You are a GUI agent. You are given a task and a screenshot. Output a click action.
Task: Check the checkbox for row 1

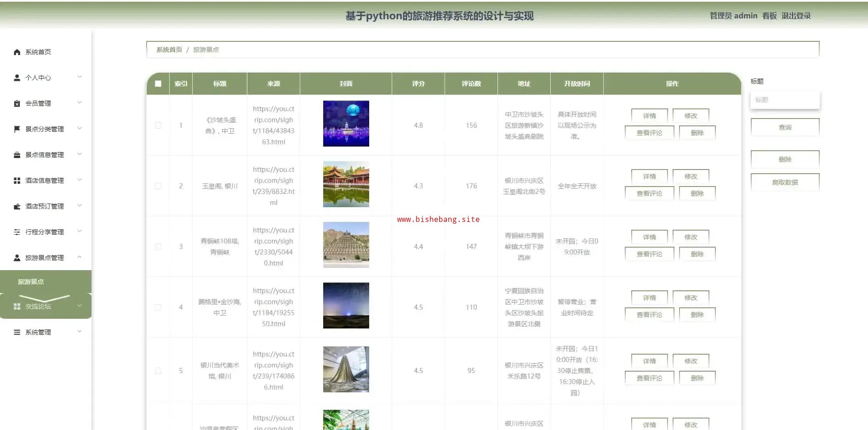(158, 125)
